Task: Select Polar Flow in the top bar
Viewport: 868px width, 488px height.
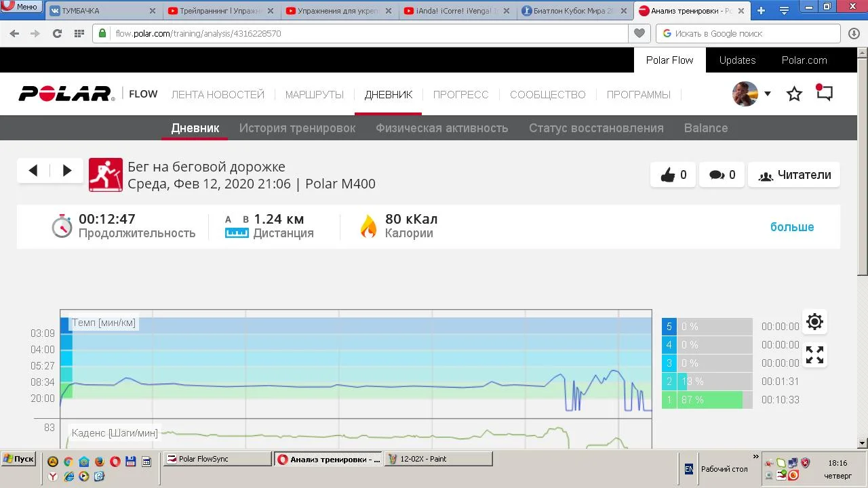Action: click(x=669, y=60)
